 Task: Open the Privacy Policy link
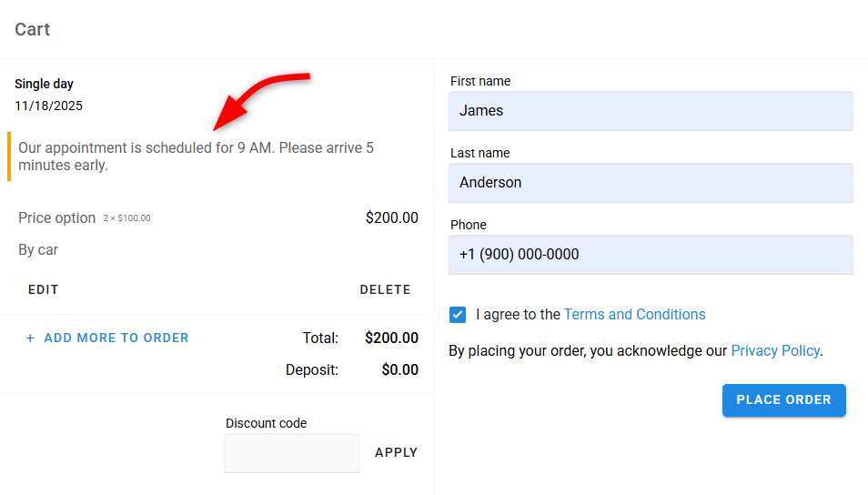(774, 351)
